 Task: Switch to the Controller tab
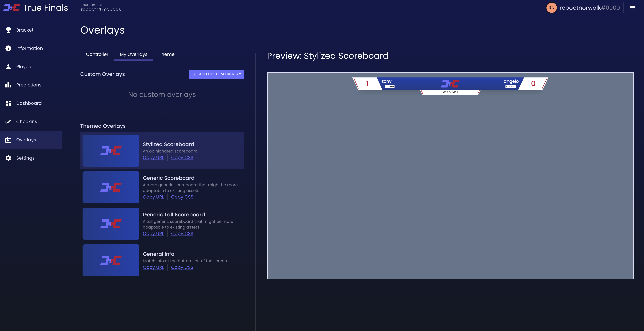coord(97,54)
